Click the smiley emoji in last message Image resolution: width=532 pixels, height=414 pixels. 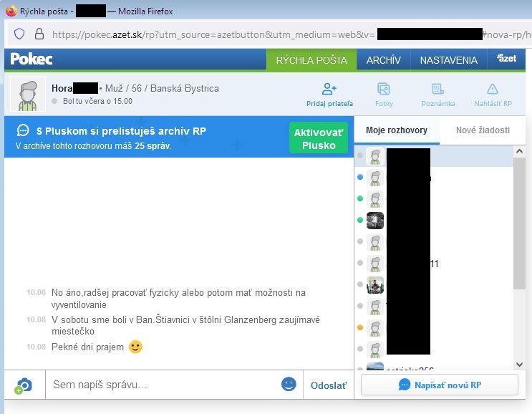point(135,347)
